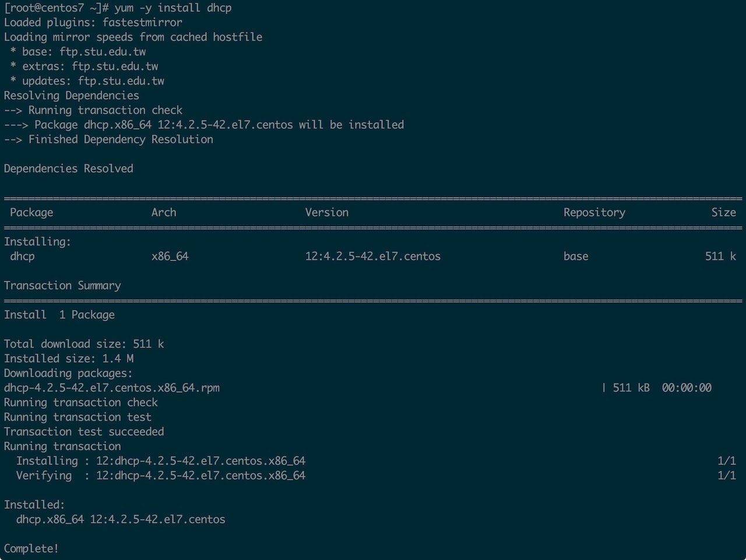Click the Arch column header

[x=164, y=212]
